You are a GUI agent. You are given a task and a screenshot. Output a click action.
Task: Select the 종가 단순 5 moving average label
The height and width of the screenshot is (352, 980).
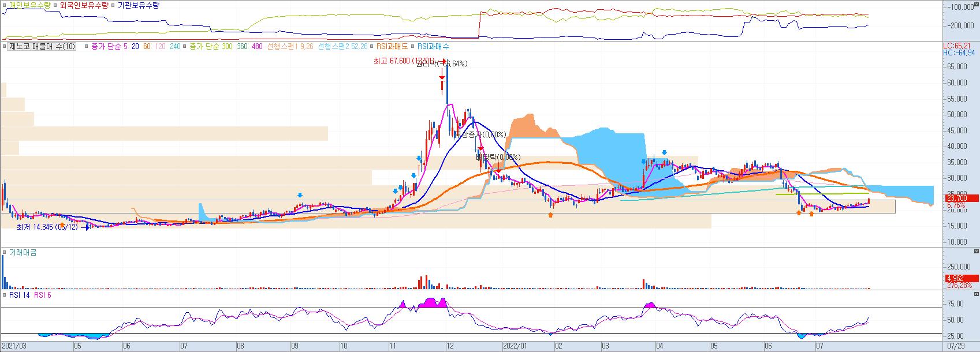[110, 47]
